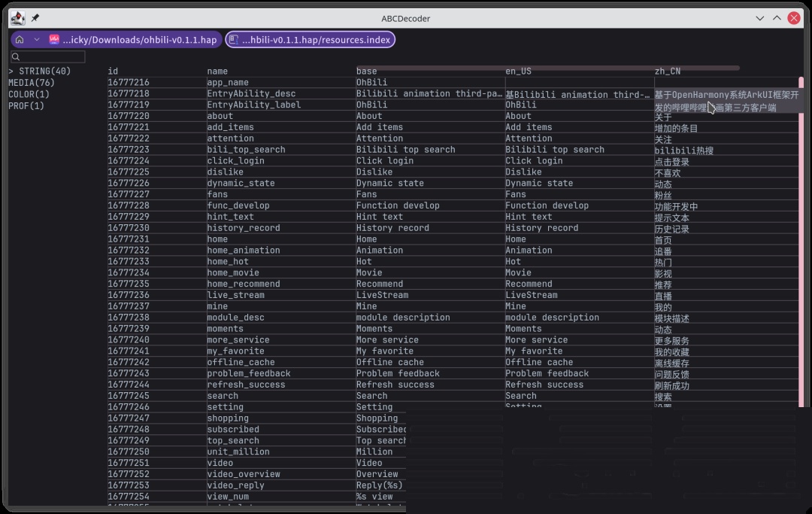The height and width of the screenshot is (514, 812).
Task: Click the add_items name cell
Action: click(x=231, y=127)
